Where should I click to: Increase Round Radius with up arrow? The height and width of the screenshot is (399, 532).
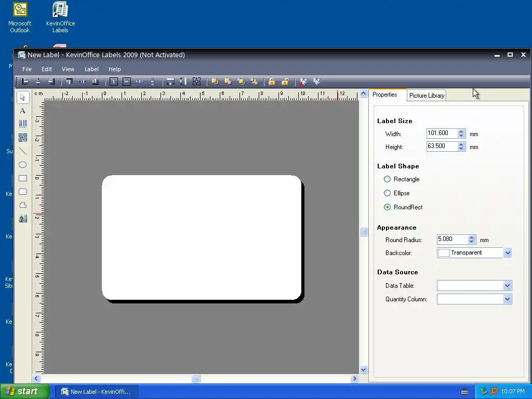click(x=471, y=237)
